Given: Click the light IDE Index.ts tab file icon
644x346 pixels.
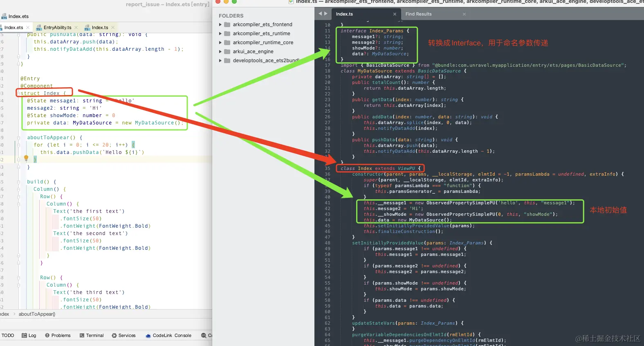Looking at the screenshot, I should pos(87,28).
